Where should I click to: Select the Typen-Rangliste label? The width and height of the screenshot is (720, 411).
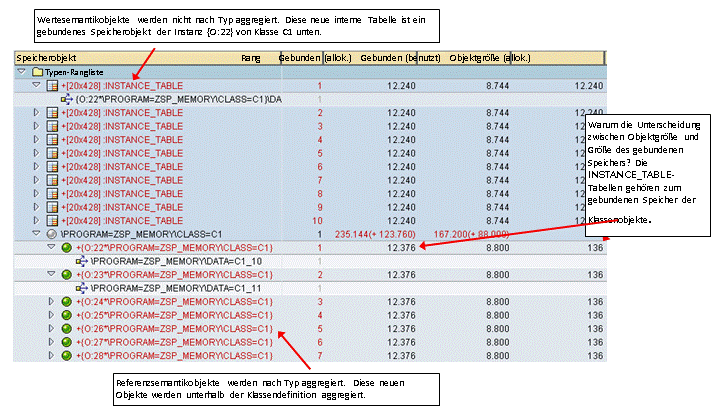pyautogui.click(x=74, y=72)
